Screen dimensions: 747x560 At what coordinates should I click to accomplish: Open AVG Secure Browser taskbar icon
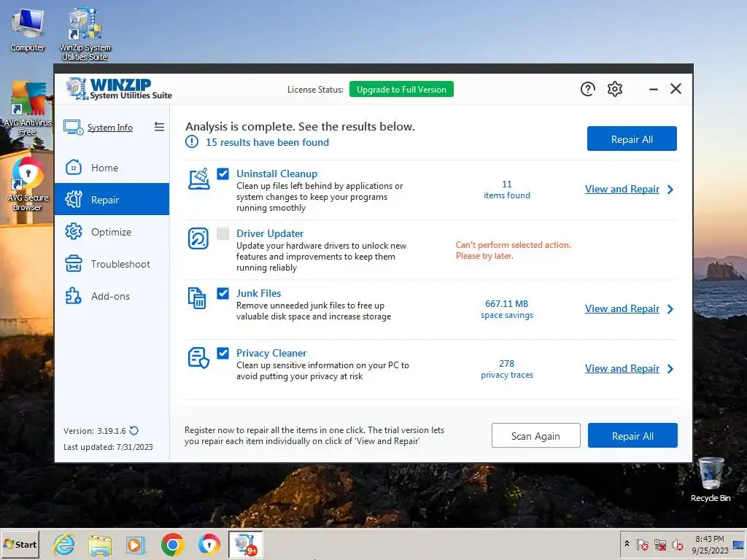click(x=209, y=544)
